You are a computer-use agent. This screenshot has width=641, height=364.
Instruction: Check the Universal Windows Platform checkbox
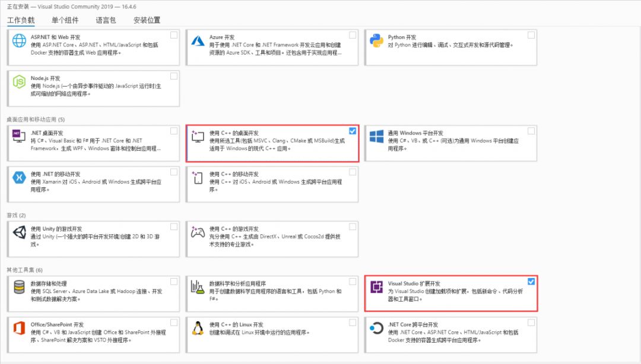coord(531,131)
